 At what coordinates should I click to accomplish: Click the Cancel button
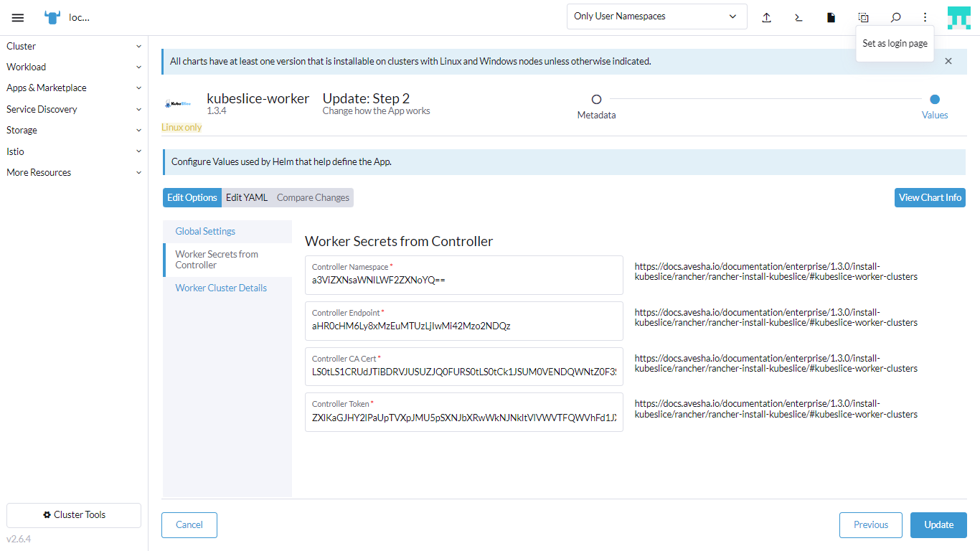[x=189, y=524]
